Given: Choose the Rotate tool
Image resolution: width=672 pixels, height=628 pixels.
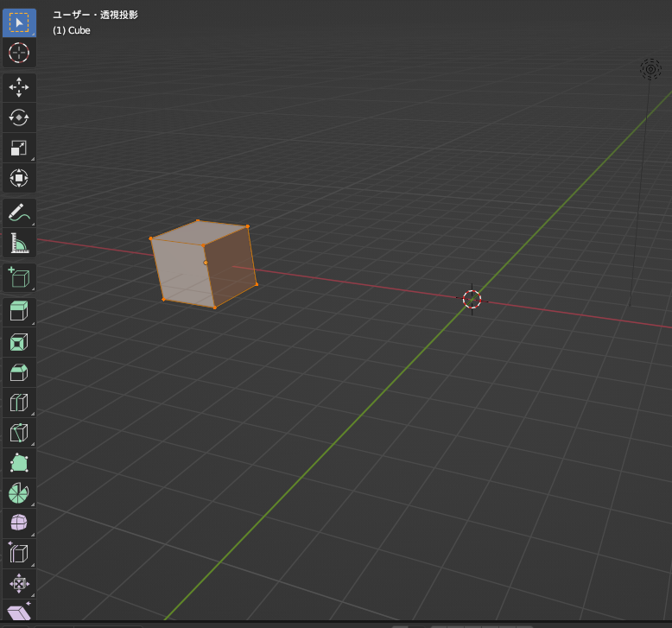Looking at the screenshot, I should click(x=19, y=117).
